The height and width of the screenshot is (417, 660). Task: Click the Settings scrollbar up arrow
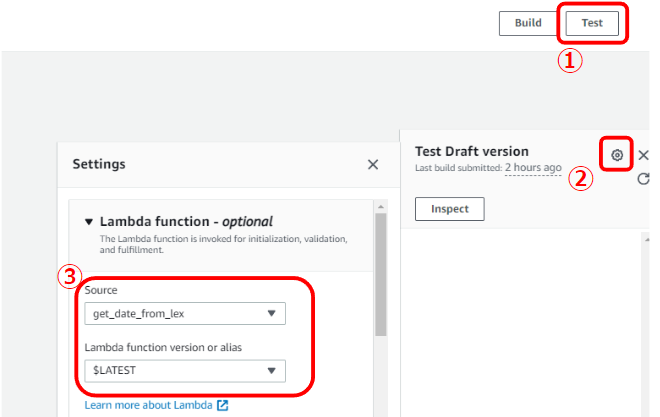[x=381, y=207]
